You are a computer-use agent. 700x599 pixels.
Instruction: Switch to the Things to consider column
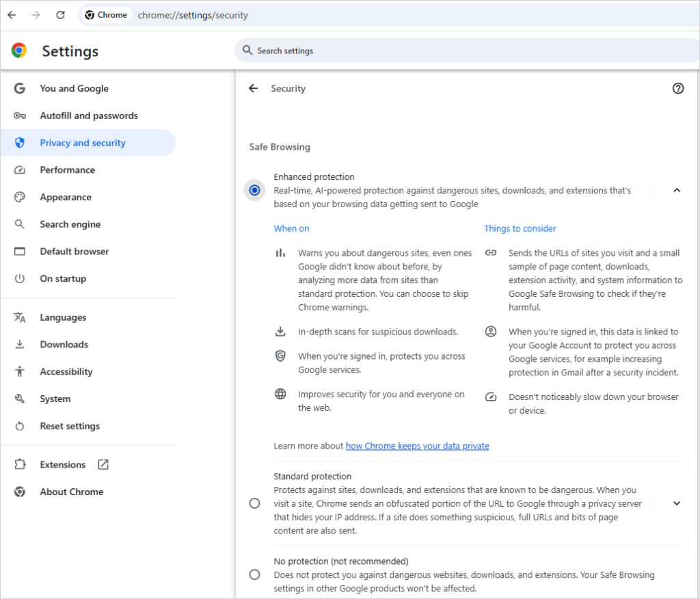[x=520, y=228]
